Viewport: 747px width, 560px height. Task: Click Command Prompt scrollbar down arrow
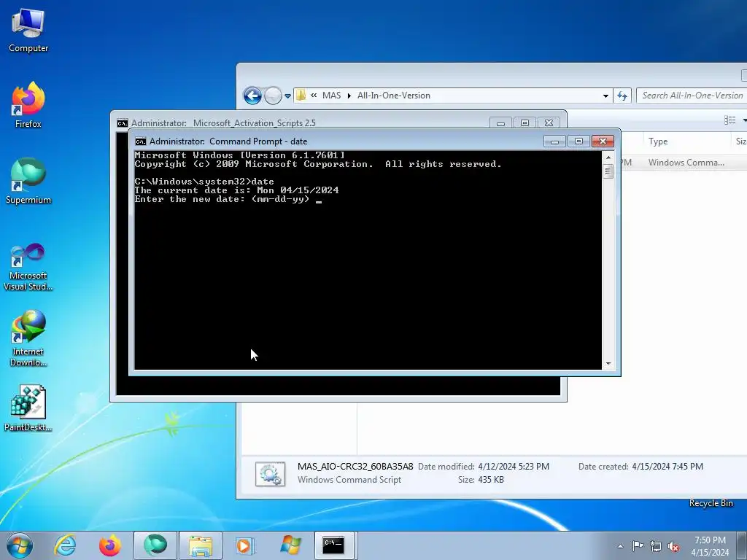click(608, 364)
